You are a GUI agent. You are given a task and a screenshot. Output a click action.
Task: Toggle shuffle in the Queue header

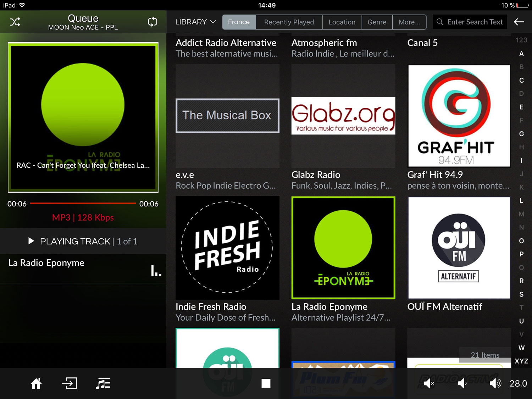click(15, 22)
